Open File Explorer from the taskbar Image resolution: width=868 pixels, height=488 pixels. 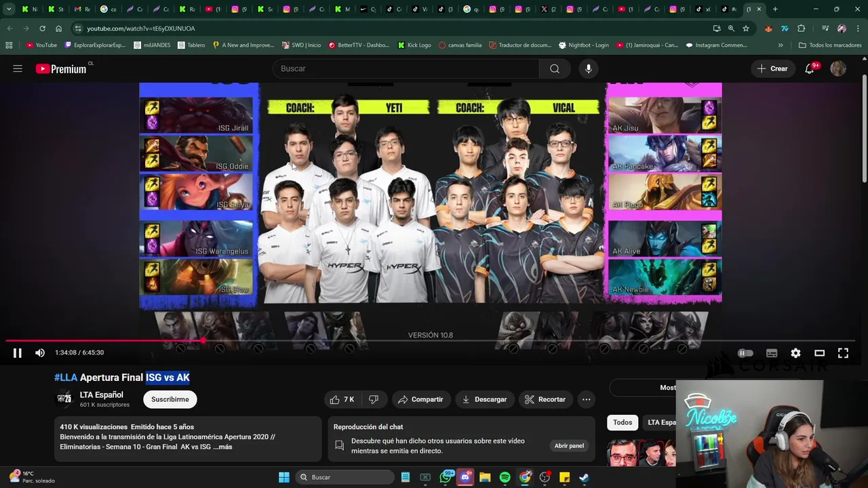[485, 477]
